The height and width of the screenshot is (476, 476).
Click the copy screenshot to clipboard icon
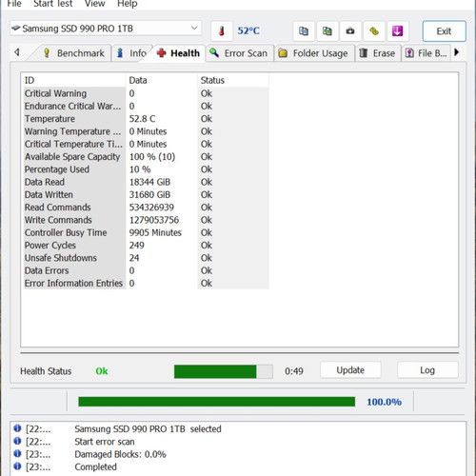pos(327,31)
